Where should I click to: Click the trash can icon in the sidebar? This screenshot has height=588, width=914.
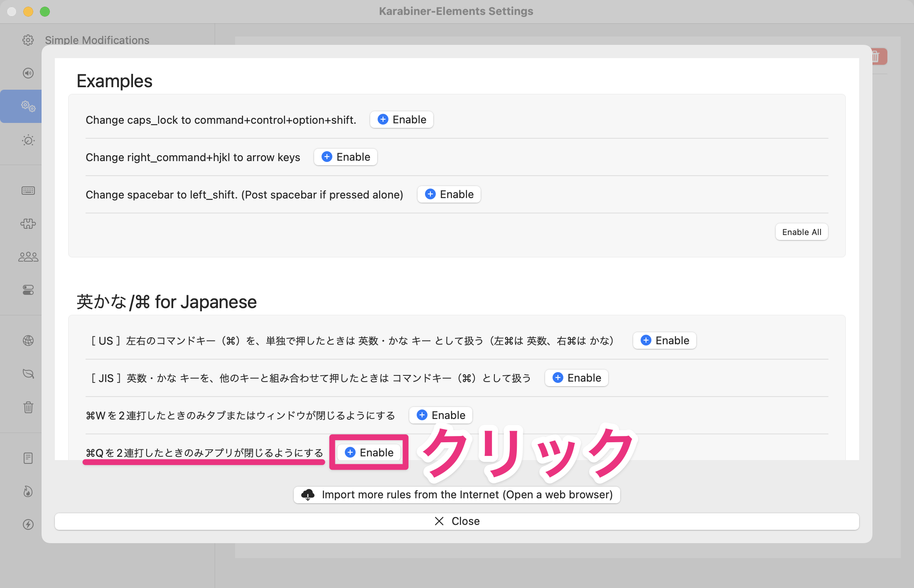pyautogui.click(x=28, y=407)
